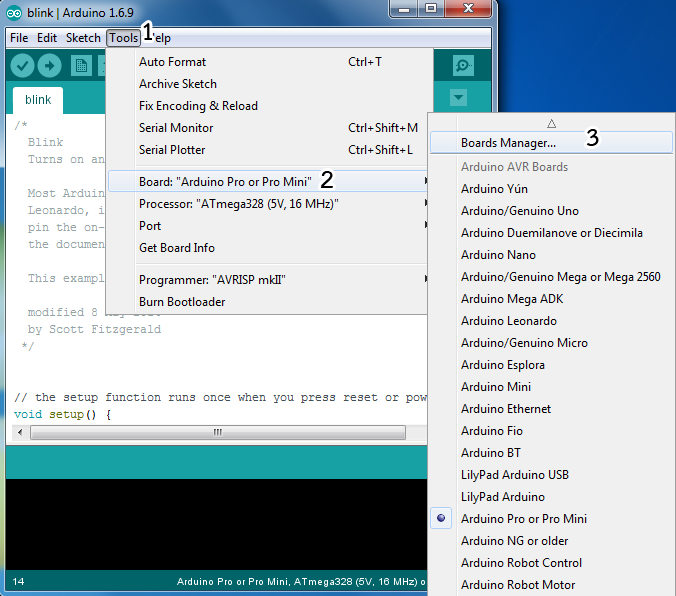The width and height of the screenshot is (676, 596).
Task: Select Arduino Robot Motor board
Action: [551, 585]
